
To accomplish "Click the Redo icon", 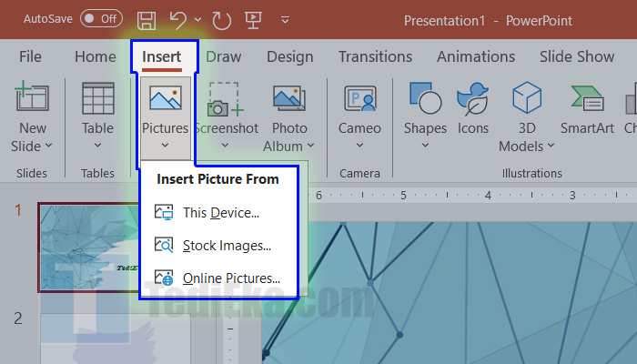I will click(221, 20).
